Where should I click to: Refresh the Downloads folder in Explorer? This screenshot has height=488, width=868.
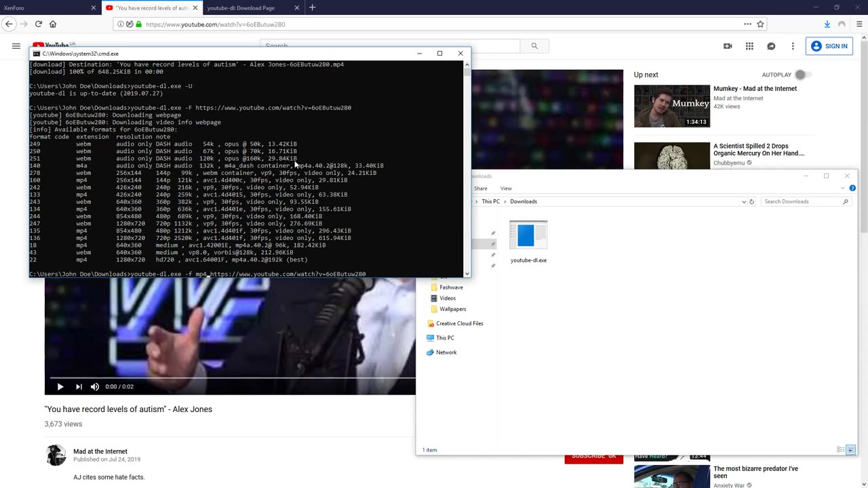pyautogui.click(x=751, y=201)
